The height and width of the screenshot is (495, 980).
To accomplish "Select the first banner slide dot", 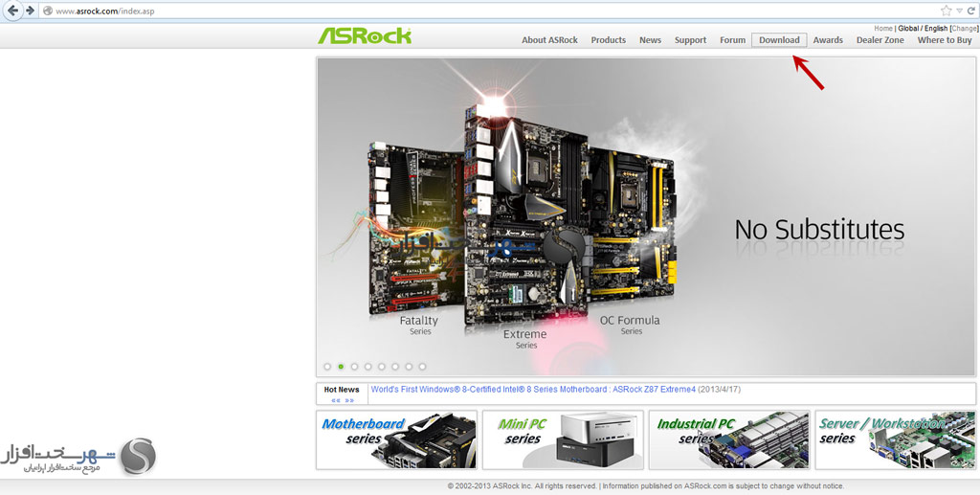I will 327,367.
